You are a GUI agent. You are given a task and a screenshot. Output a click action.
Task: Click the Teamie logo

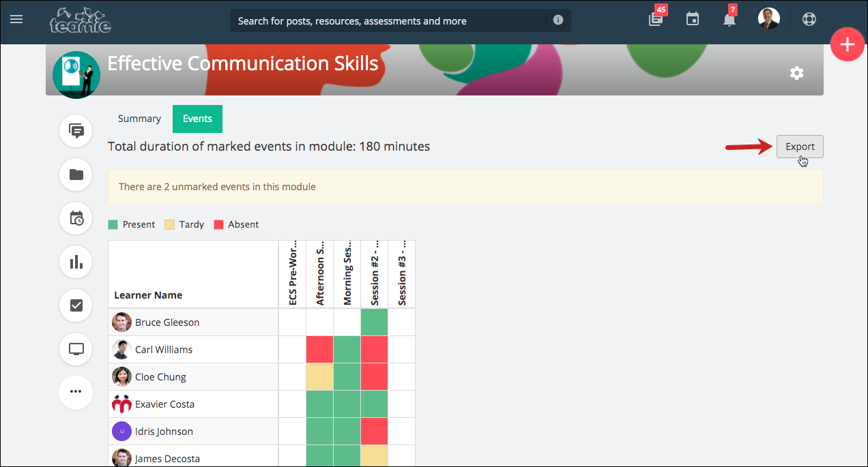click(81, 20)
